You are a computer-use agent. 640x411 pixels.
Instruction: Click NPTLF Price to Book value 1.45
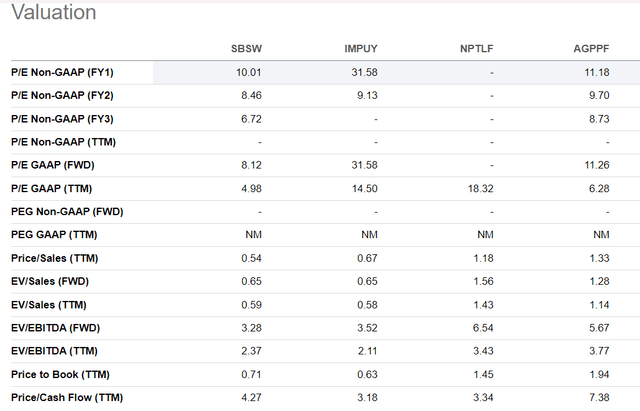coord(483,374)
